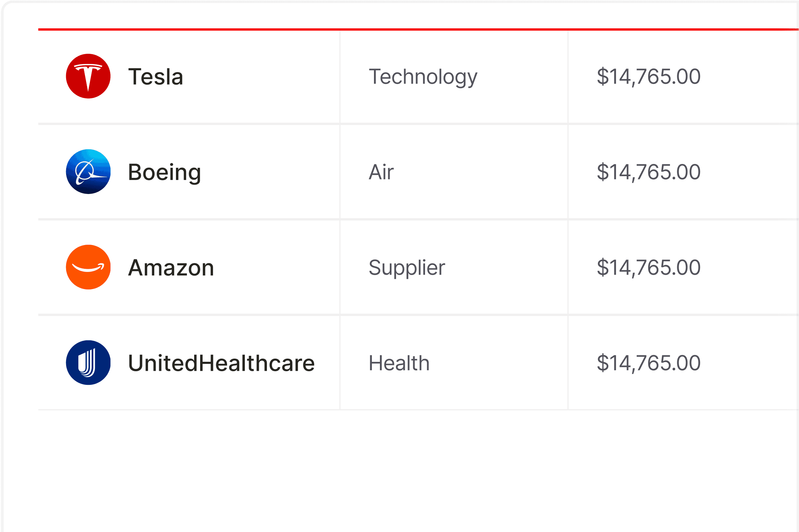The height and width of the screenshot is (532, 799).
Task: Click the Supplier category cell
Action: click(x=407, y=267)
